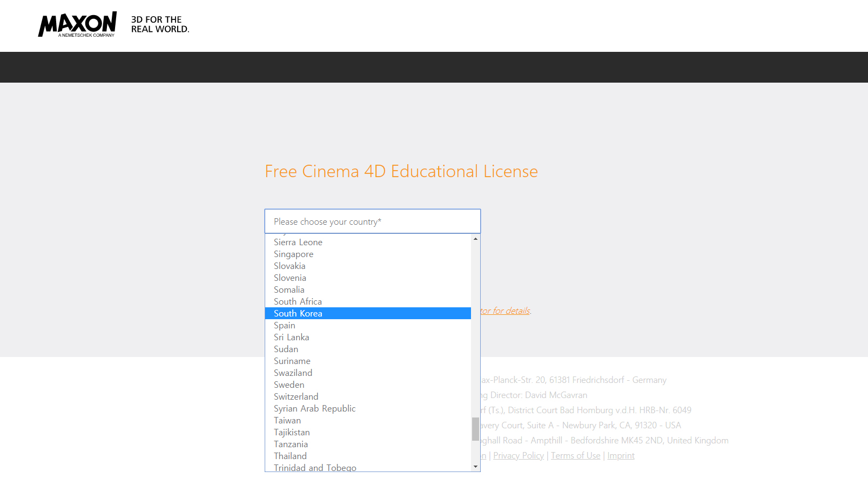This screenshot has width=868, height=485.
Task: Open the orange 'for details' link
Action: pyautogui.click(x=506, y=311)
